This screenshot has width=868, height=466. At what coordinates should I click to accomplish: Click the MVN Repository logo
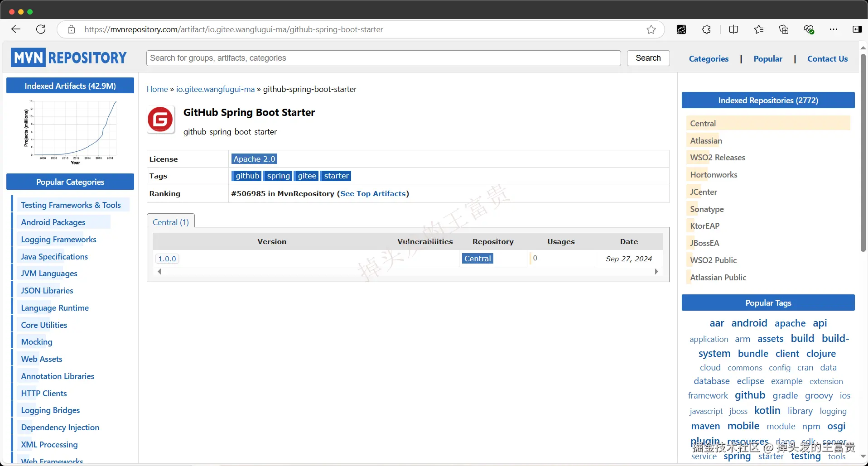69,58
